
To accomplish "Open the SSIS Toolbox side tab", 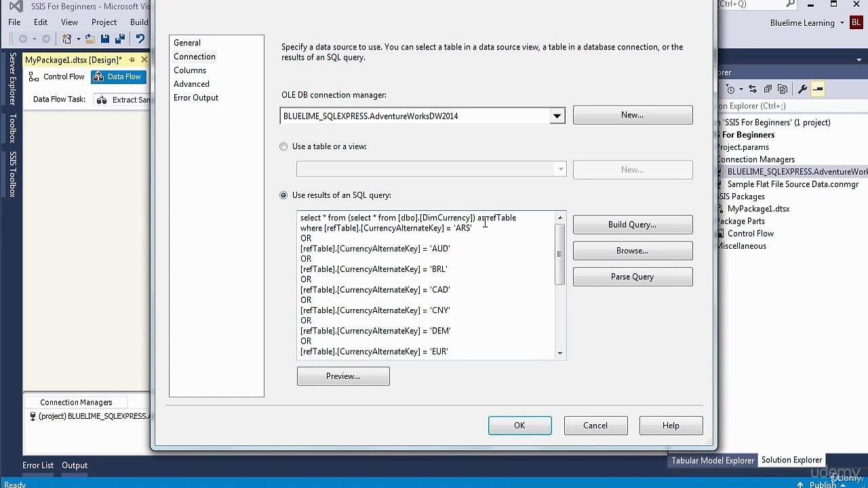I will tap(12, 174).
